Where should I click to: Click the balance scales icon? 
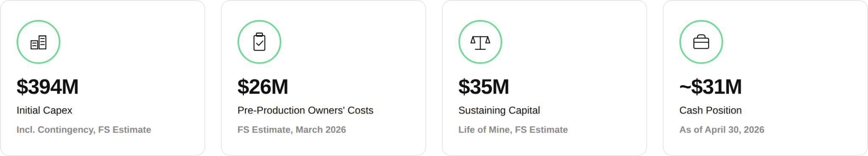click(x=480, y=43)
